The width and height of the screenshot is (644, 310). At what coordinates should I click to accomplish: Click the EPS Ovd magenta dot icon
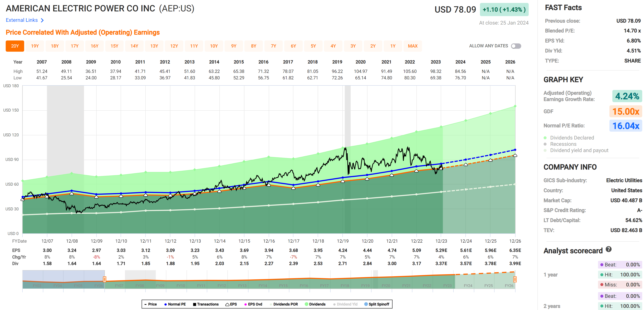coord(246,304)
